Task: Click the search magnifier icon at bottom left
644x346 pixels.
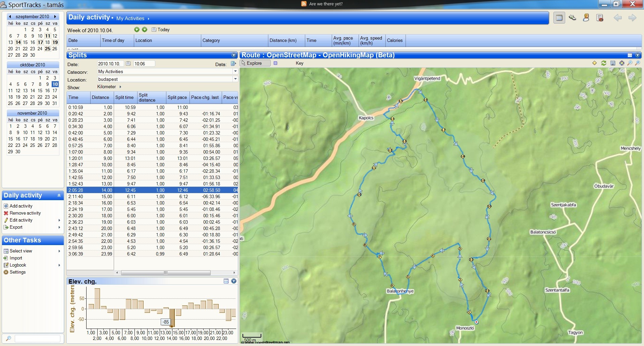Action: click(8, 339)
